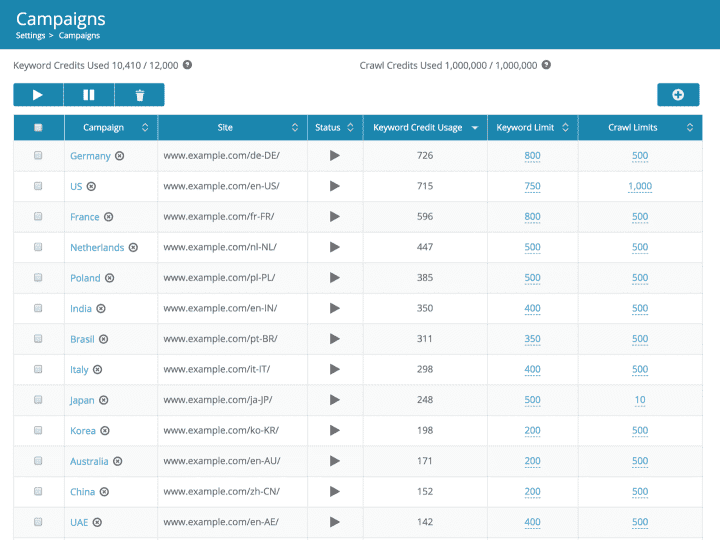The width and height of the screenshot is (720, 540).
Task: Edit the US crawl limit 1,000
Action: (x=640, y=186)
